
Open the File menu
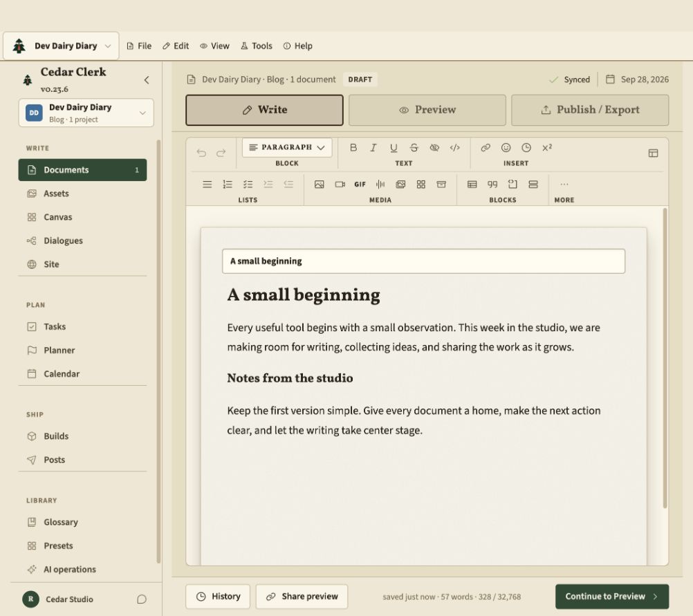pos(139,46)
